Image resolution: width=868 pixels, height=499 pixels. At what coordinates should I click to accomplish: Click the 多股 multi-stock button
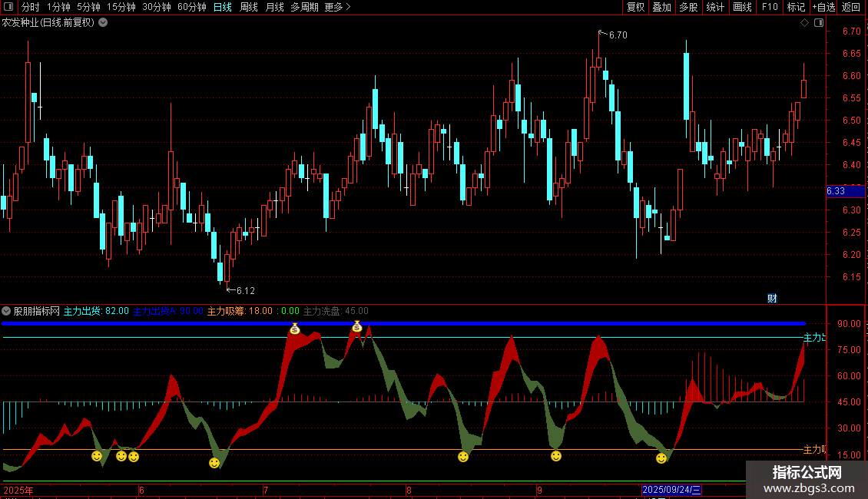click(689, 7)
